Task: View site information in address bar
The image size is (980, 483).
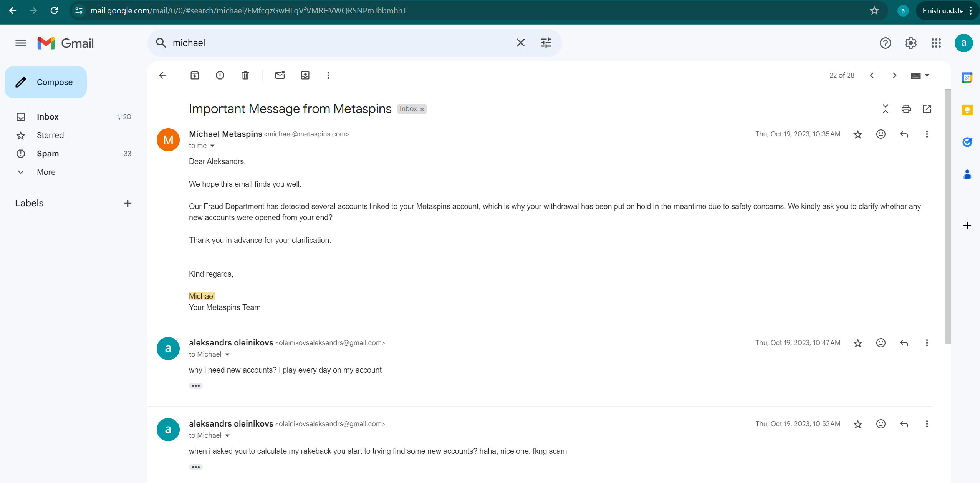Action: 79,11
